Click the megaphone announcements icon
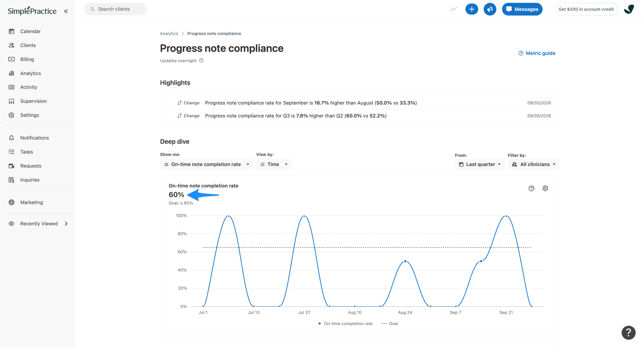 coord(490,9)
